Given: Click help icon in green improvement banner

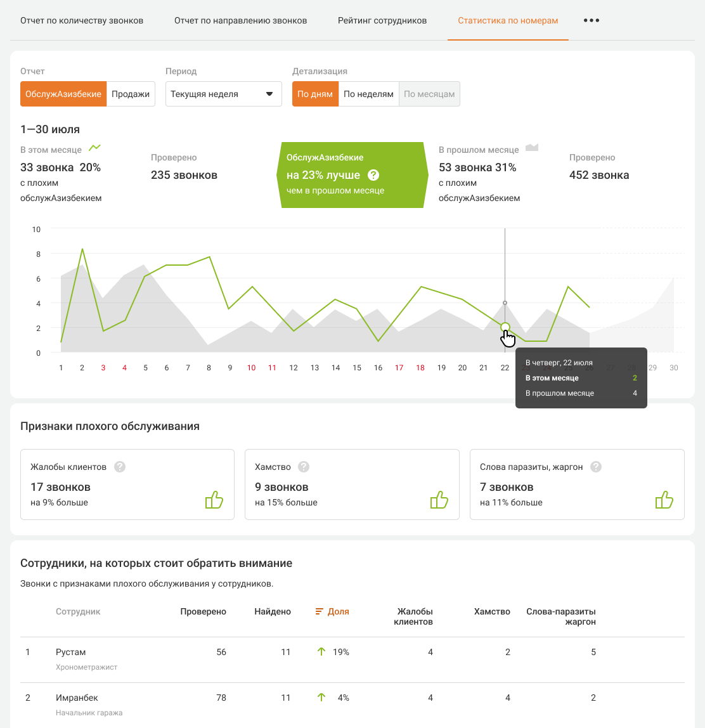Looking at the screenshot, I should [373, 175].
